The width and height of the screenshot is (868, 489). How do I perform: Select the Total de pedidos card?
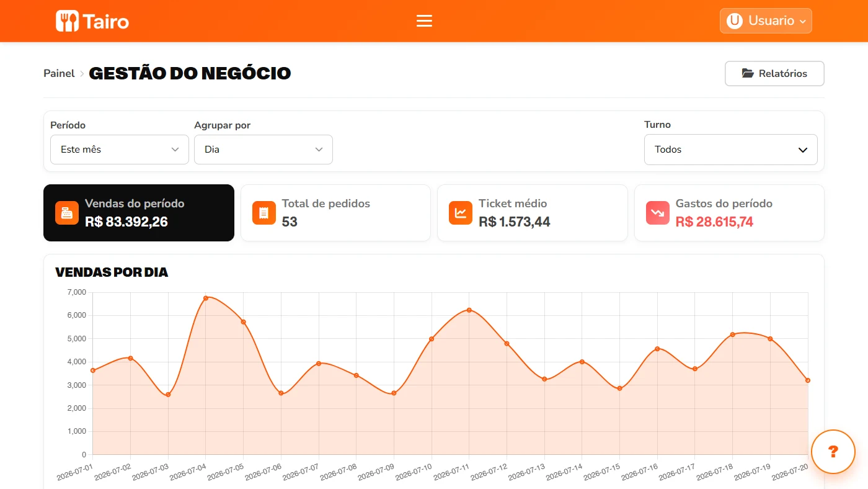335,213
